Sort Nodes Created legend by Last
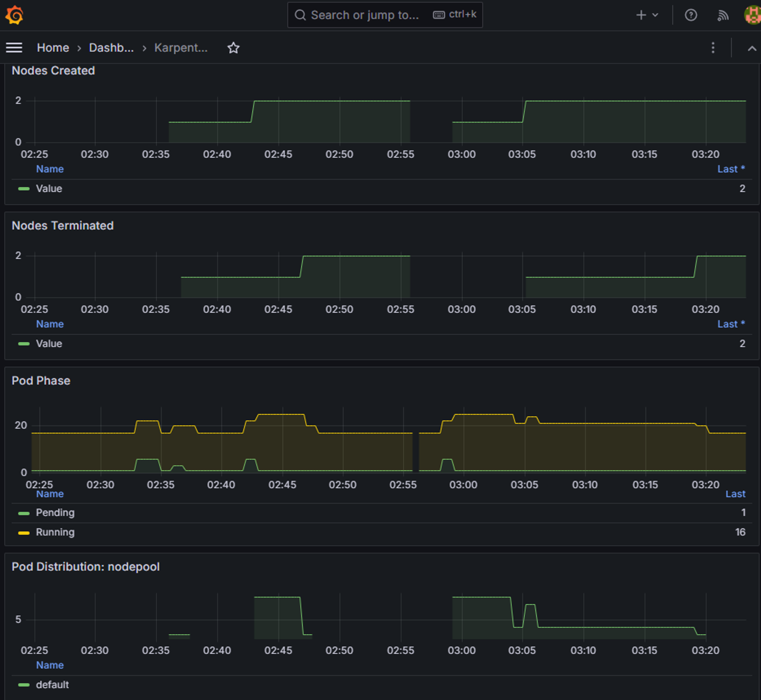This screenshot has height=700, width=761. point(731,169)
